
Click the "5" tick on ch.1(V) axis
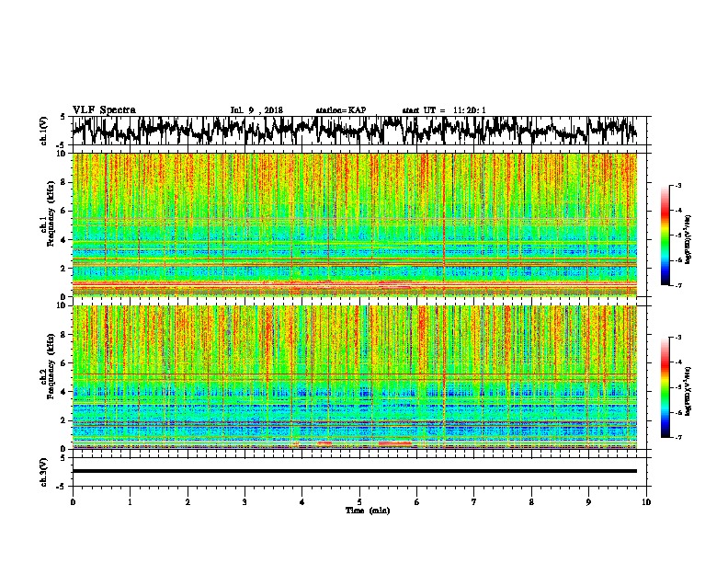[62, 117]
